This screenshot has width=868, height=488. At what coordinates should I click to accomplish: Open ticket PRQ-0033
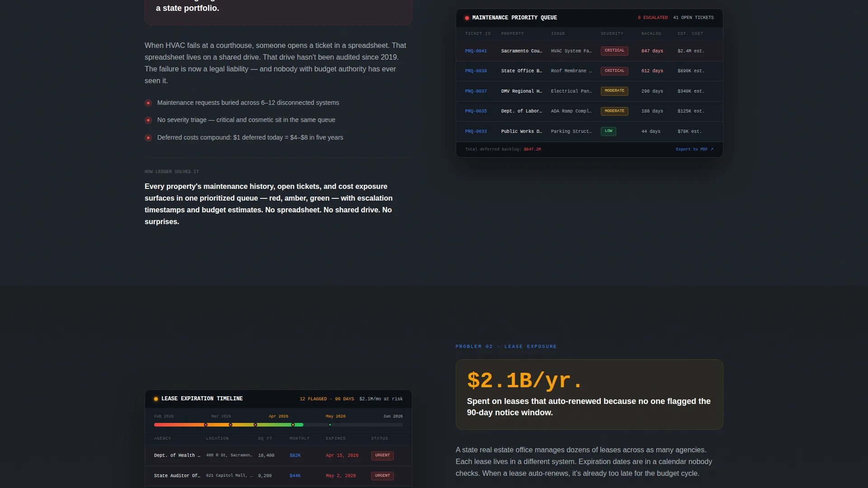pos(476,131)
